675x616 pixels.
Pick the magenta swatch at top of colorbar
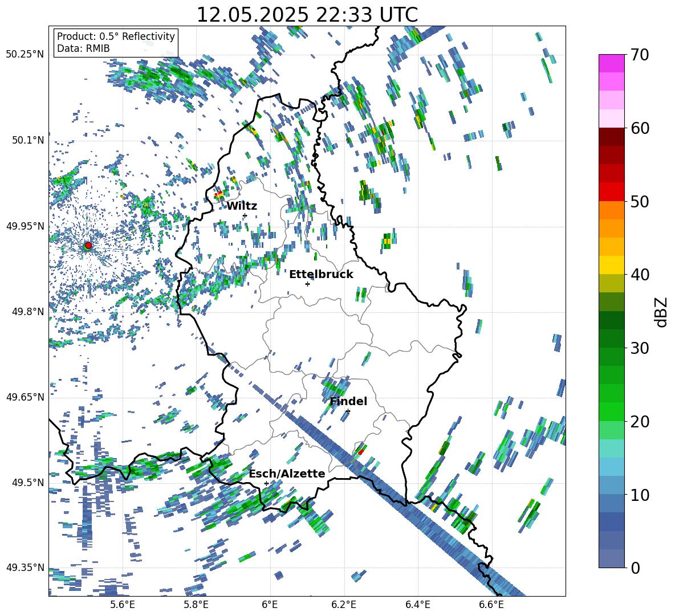611,63
